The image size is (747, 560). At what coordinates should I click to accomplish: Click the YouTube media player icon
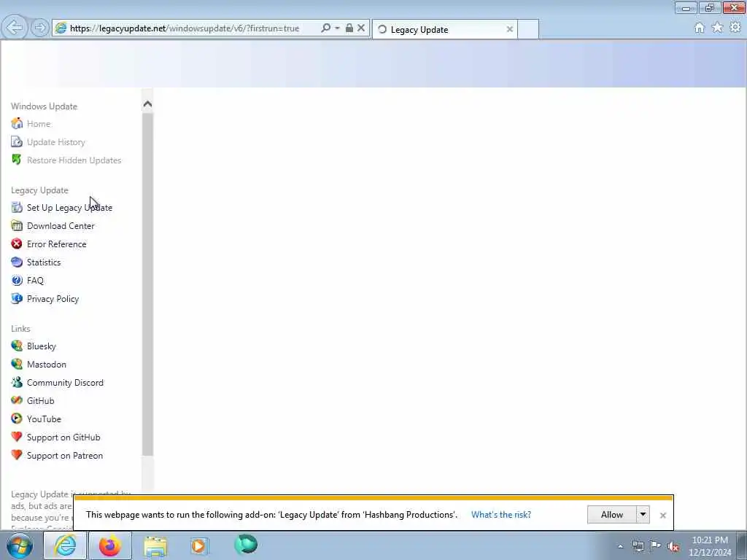coord(17,419)
